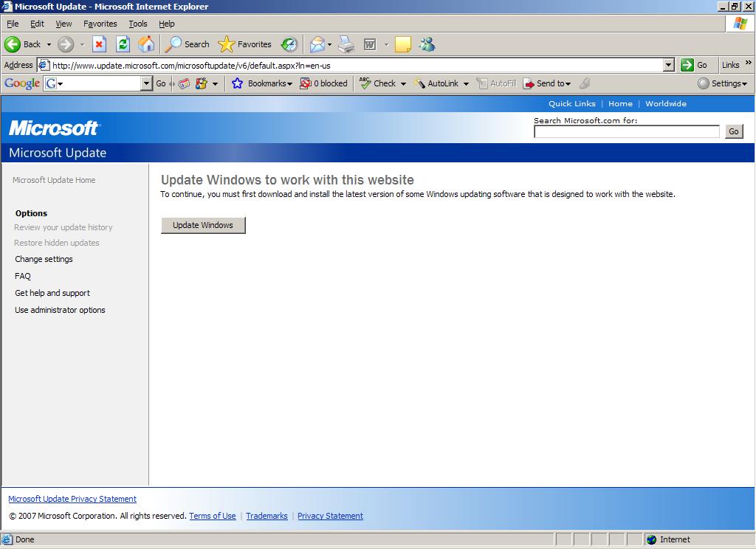
Task: Click the Edit with Word icon
Action: [x=370, y=44]
